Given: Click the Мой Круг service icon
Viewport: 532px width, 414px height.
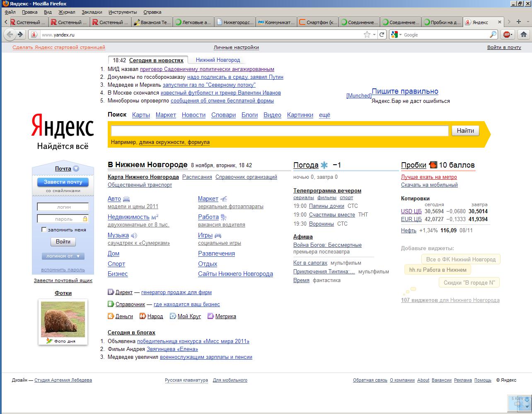Looking at the screenshot, I should 173,316.
